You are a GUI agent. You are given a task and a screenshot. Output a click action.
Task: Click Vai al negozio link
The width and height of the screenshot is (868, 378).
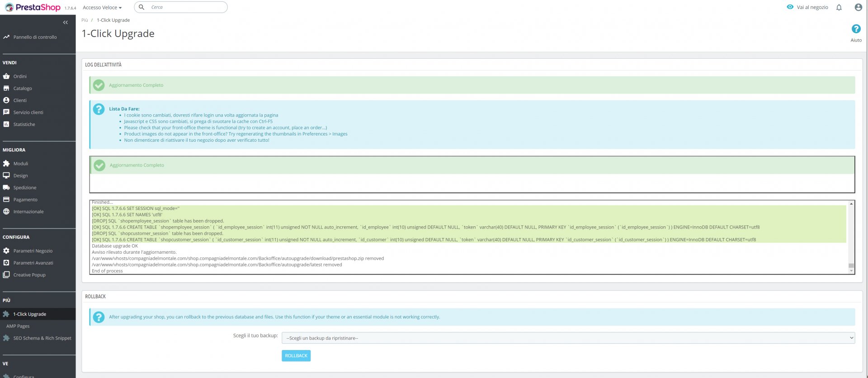pos(812,7)
